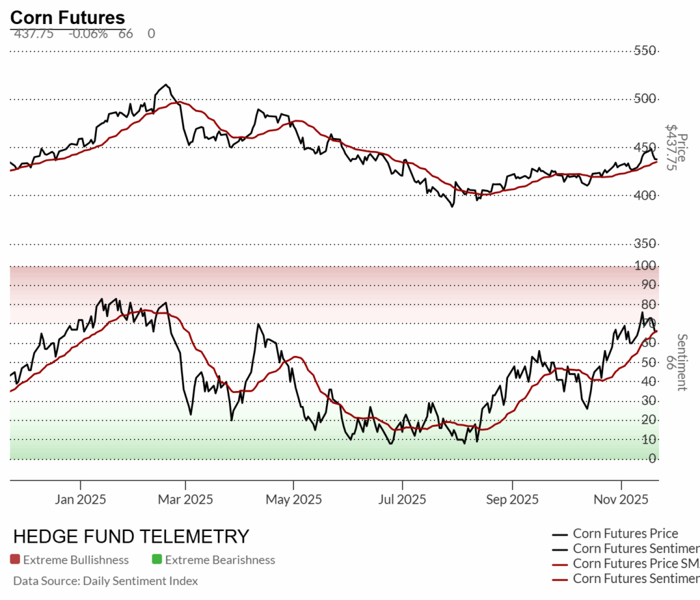This screenshot has width=700, height=600.
Task: Click the red Extreme Bullishness square
Action: [x=15, y=560]
